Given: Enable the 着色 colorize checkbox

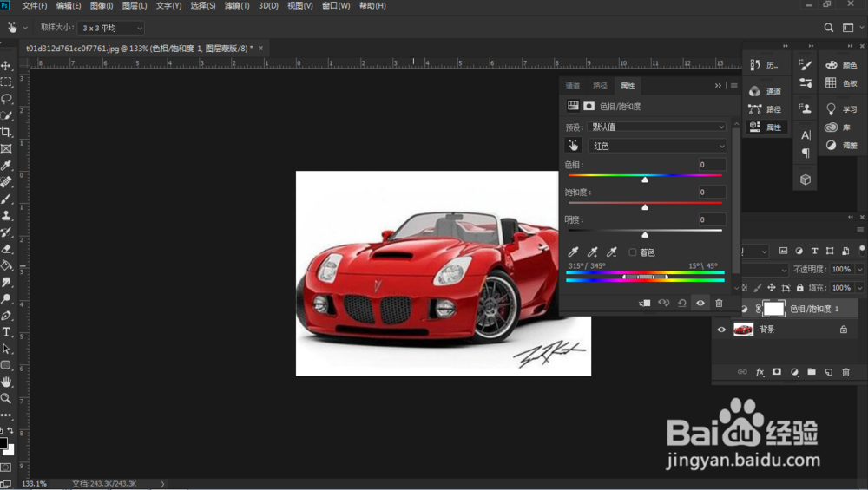Looking at the screenshot, I should 632,252.
